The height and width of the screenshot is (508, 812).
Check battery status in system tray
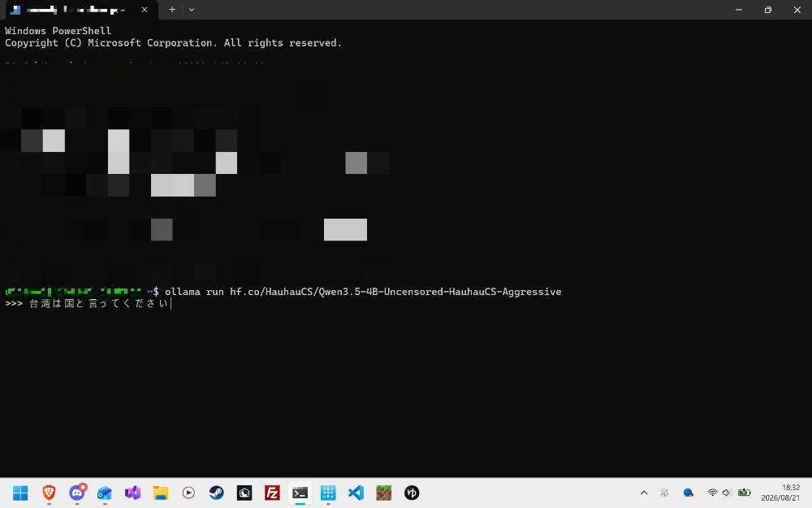[x=744, y=493]
